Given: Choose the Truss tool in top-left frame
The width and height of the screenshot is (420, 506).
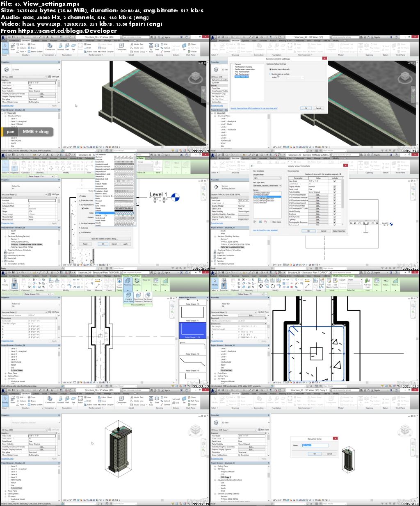Looking at the screenshot, I should point(32,44).
